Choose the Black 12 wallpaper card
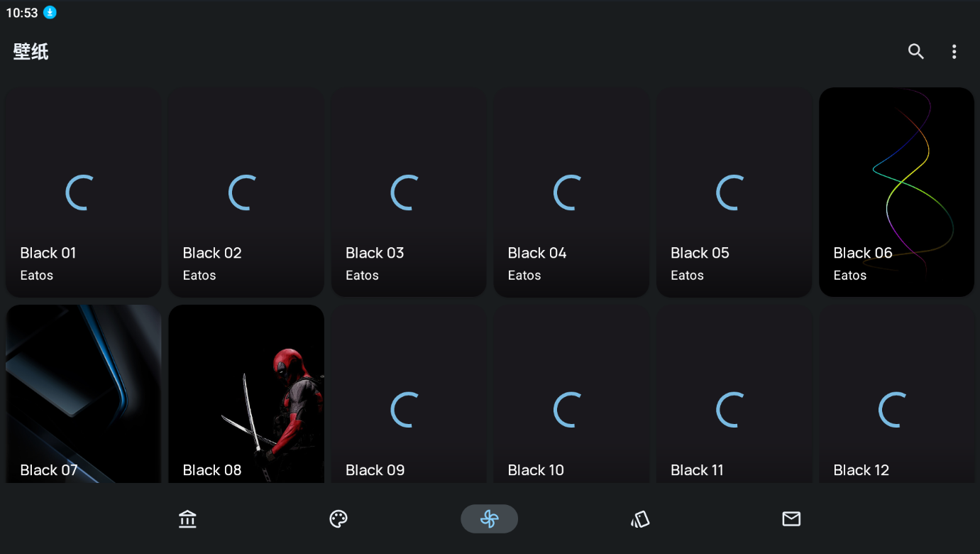Image resolution: width=980 pixels, height=554 pixels. coord(896,394)
